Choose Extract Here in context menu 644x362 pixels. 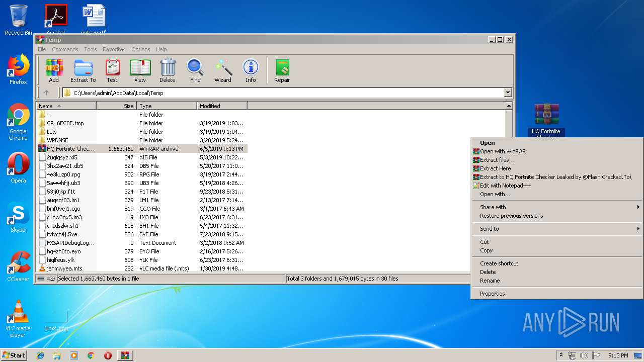point(557,168)
